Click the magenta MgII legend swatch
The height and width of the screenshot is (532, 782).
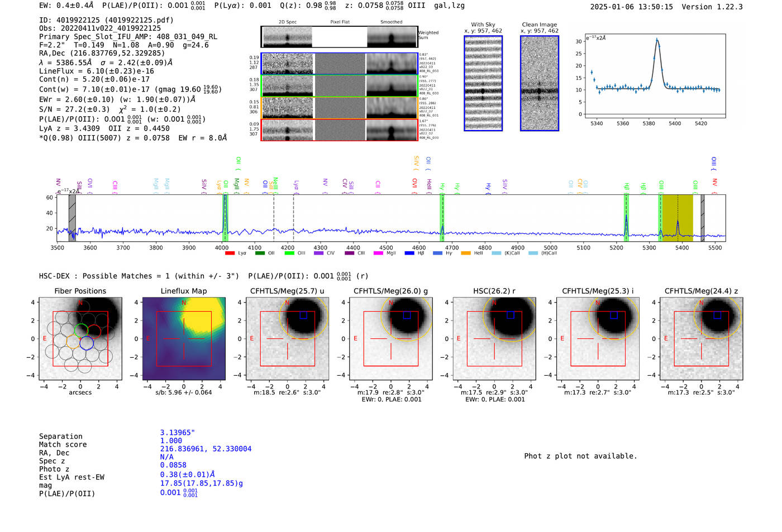coord(378,253)
